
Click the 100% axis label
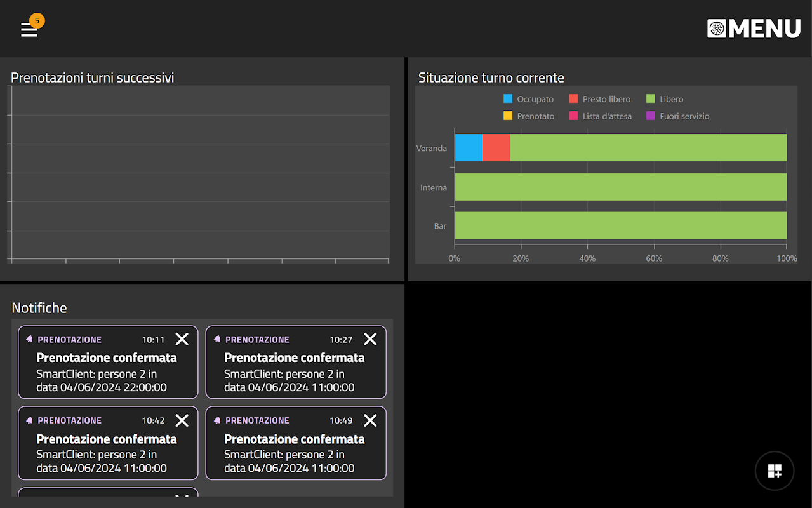tap(787, 258)
